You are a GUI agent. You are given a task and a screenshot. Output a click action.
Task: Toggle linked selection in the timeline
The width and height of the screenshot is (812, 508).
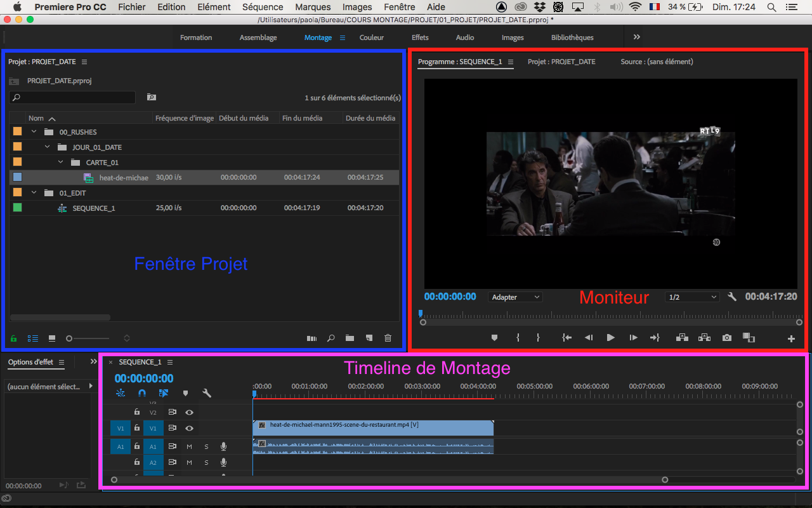pyautogui.click(x=164, y=393)
